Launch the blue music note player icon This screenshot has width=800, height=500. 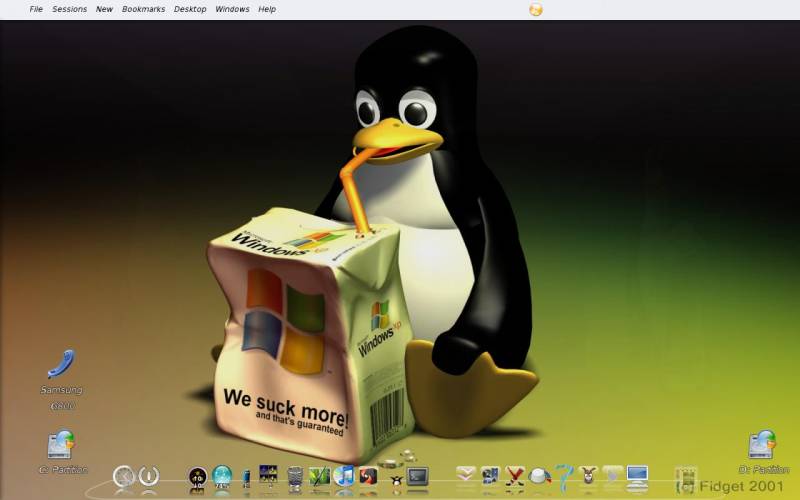coord(344,476)
